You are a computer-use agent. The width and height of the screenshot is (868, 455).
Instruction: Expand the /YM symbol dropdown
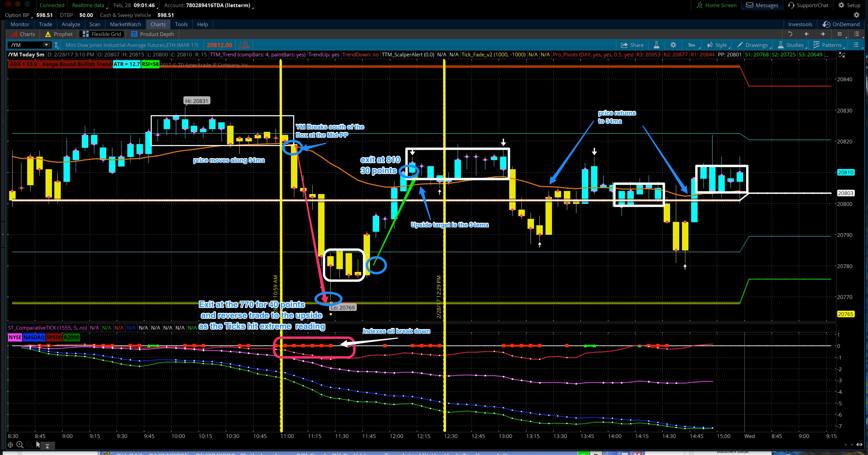(46, 45)
